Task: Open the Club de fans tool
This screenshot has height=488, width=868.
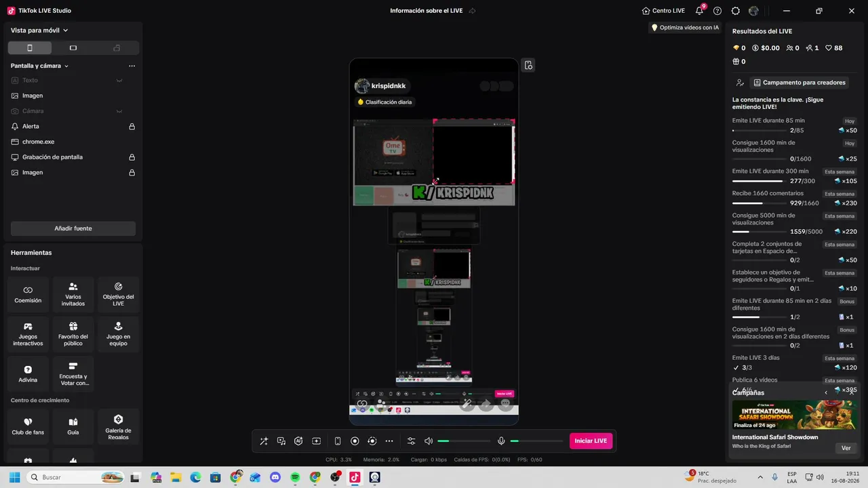Action: pyautogui.click(x=28, y=427)
